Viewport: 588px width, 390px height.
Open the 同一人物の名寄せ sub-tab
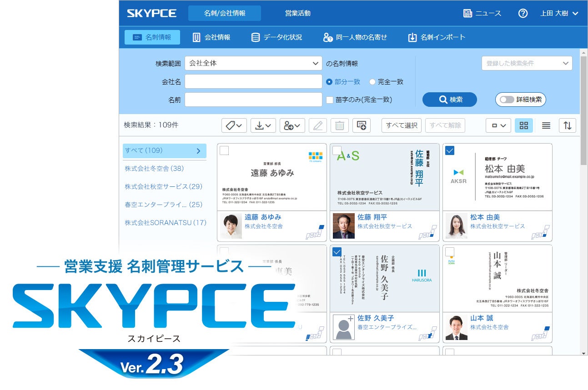click(355, 37)
